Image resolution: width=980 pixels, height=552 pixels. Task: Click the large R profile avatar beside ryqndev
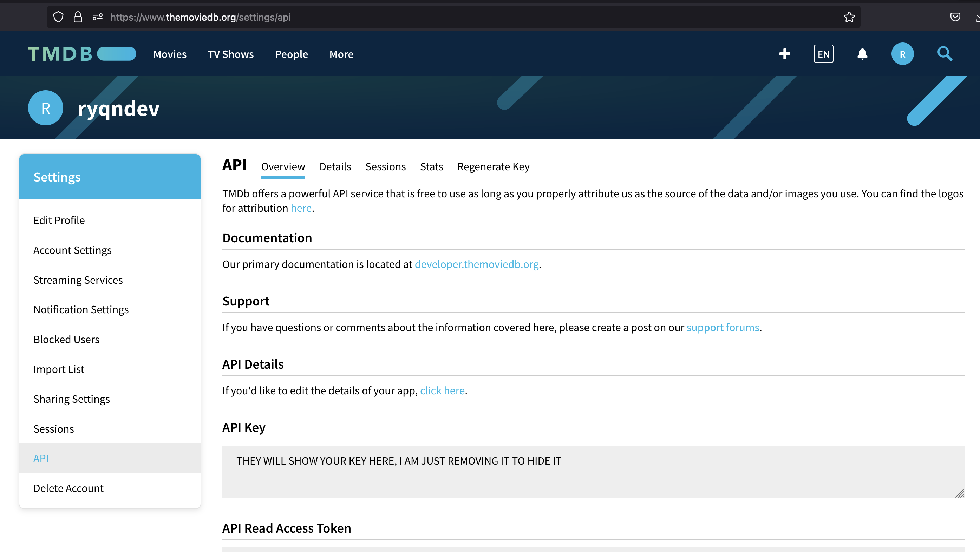click(46, 108)
